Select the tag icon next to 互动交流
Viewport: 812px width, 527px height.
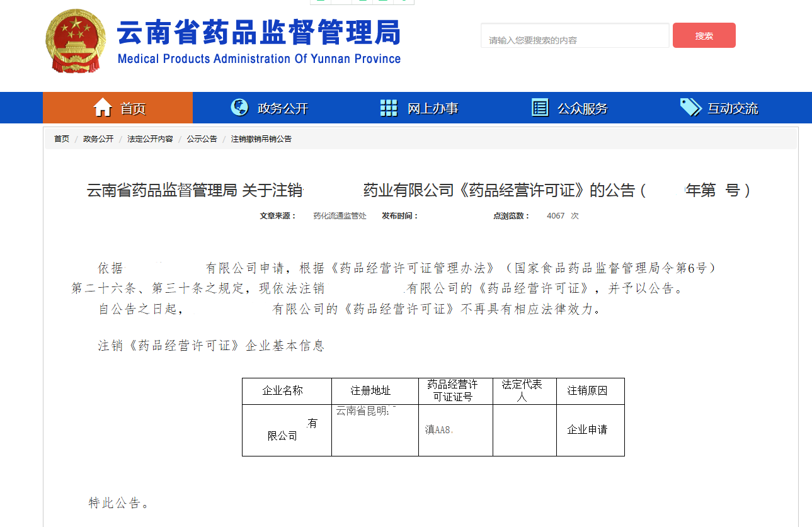pyautogui.click(x=690, y=107)
